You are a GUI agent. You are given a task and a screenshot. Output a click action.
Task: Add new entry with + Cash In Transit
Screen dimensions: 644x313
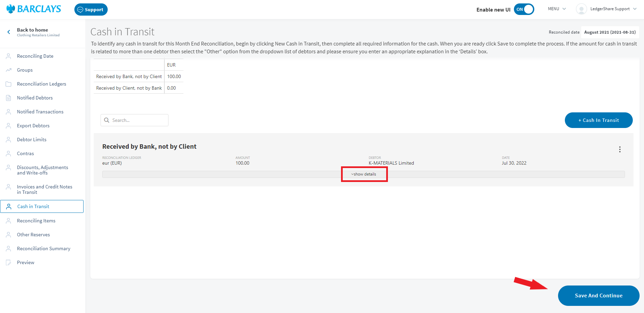coord(598,120)
